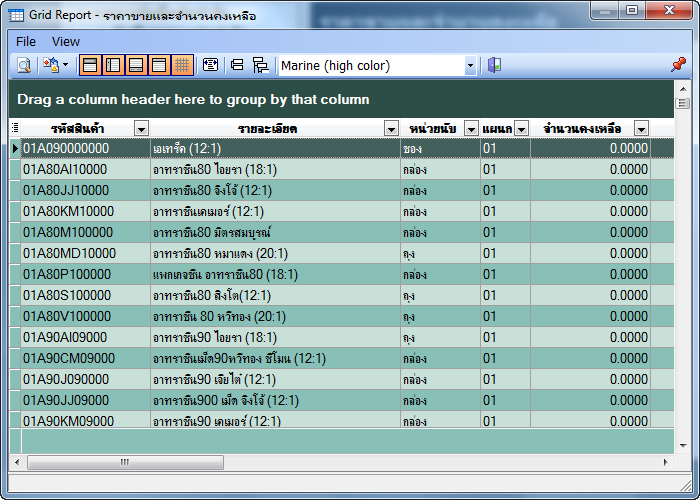Open the หน่วยนับ column filter dropdown
Image resolution: width=700 pixels, height=500 pixels.
470,128
